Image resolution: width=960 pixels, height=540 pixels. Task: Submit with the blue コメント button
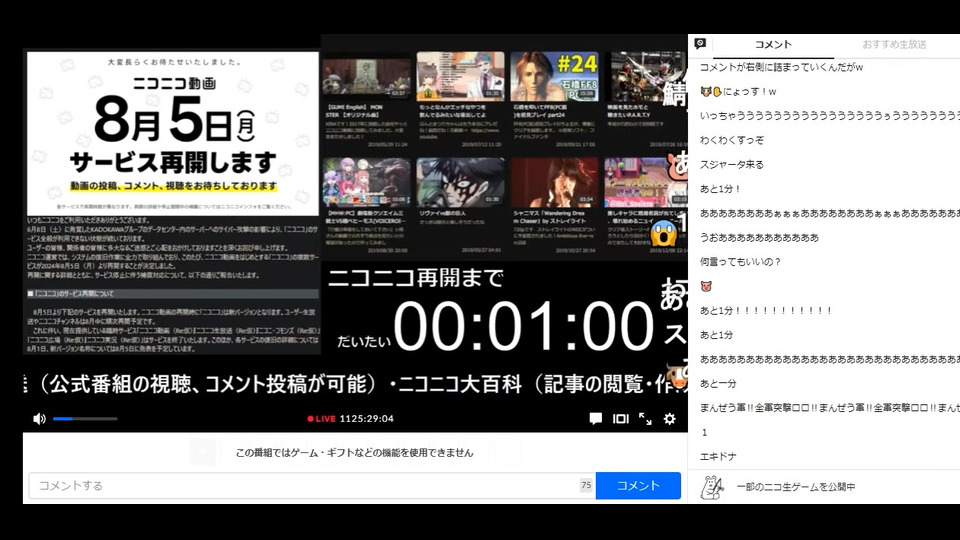(x=638, y=486)
